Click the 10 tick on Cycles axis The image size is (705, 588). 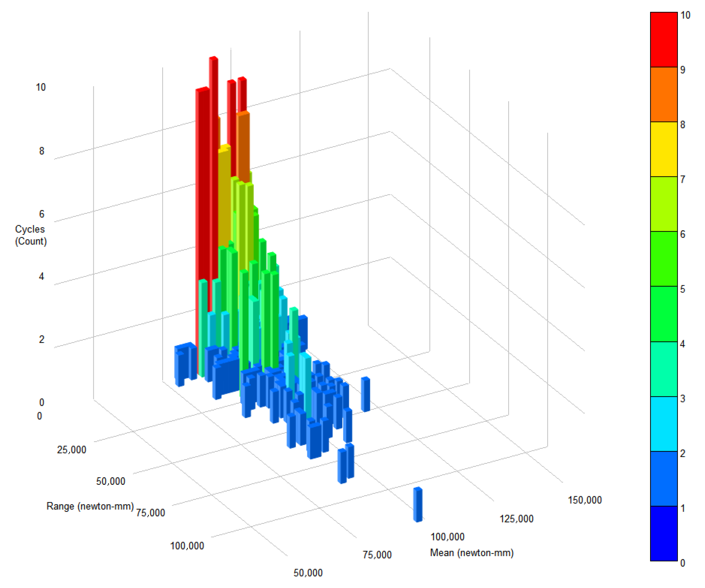pos(41,87)
